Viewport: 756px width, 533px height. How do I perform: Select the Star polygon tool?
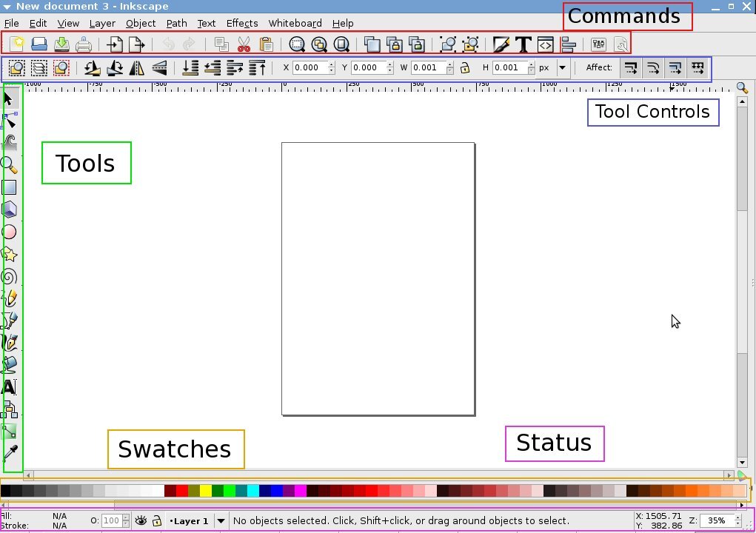point(9,254)
